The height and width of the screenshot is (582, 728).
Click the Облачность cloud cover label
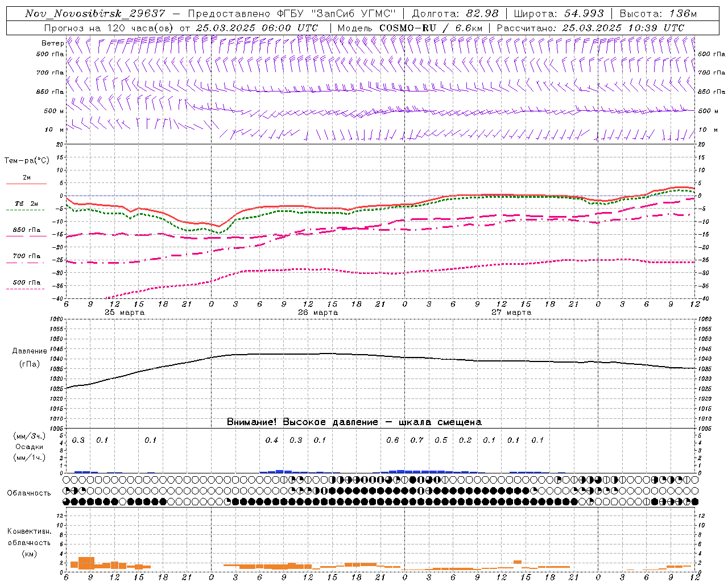click(29, 493)
